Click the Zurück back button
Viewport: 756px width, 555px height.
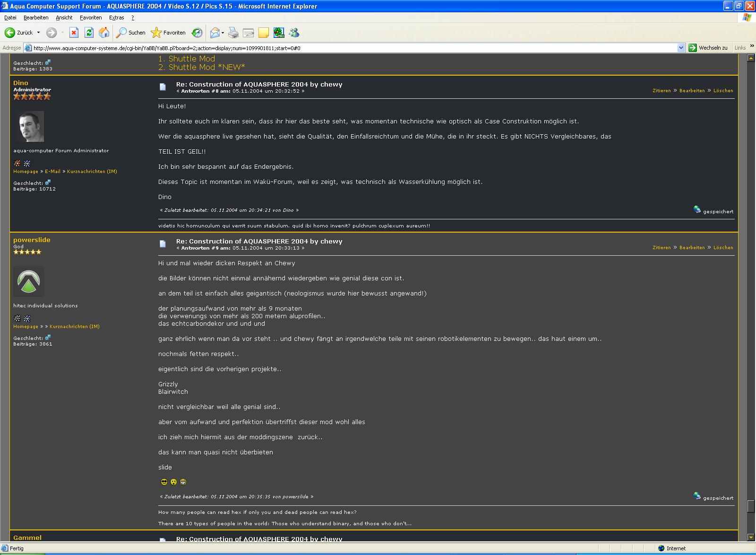[19, 33]
